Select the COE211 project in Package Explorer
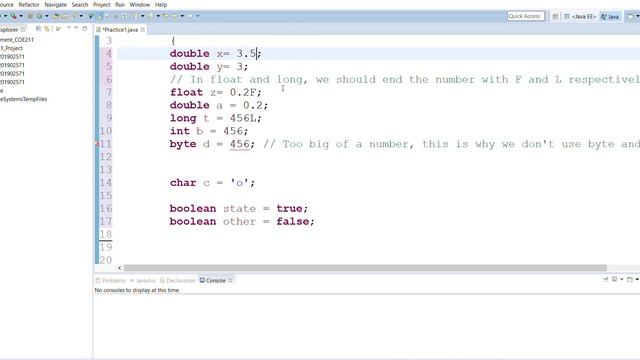Screen dimensions: 640x360 (x=17, y=40)
